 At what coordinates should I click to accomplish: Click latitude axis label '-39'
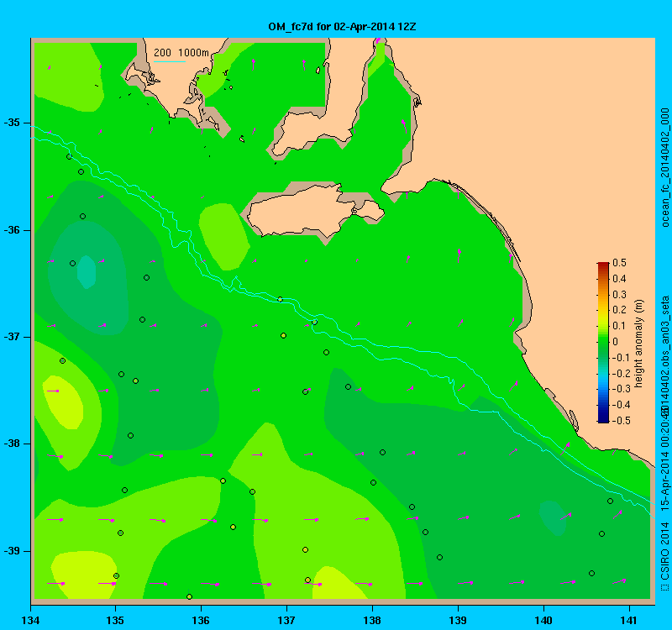[12, 551]
